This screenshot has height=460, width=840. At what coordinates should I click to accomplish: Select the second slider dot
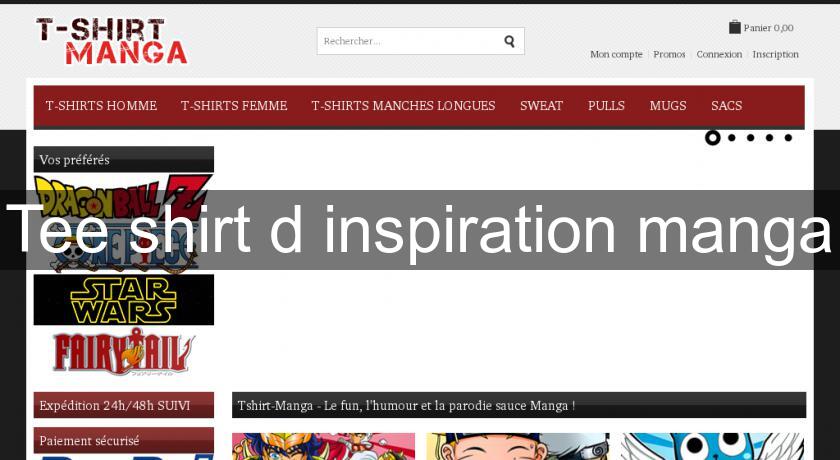click(731, 138)
